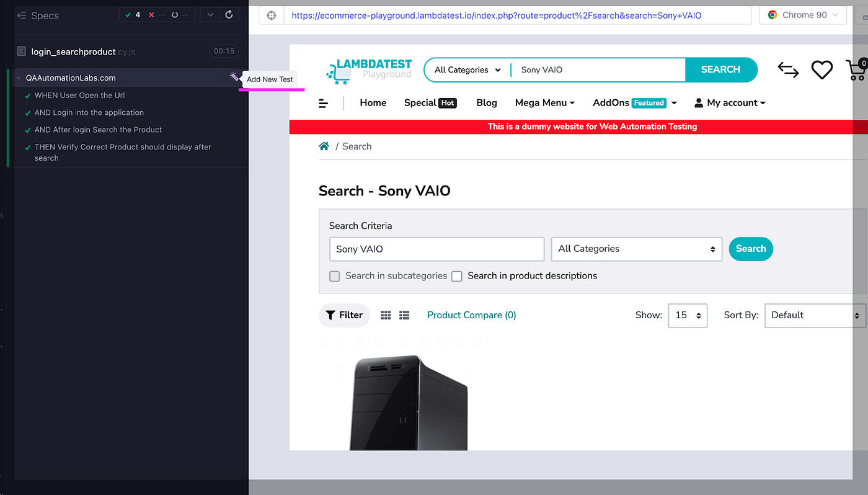Open the hamburger category menu icon
Screen dimensions: 868x495
pos(323,103)
